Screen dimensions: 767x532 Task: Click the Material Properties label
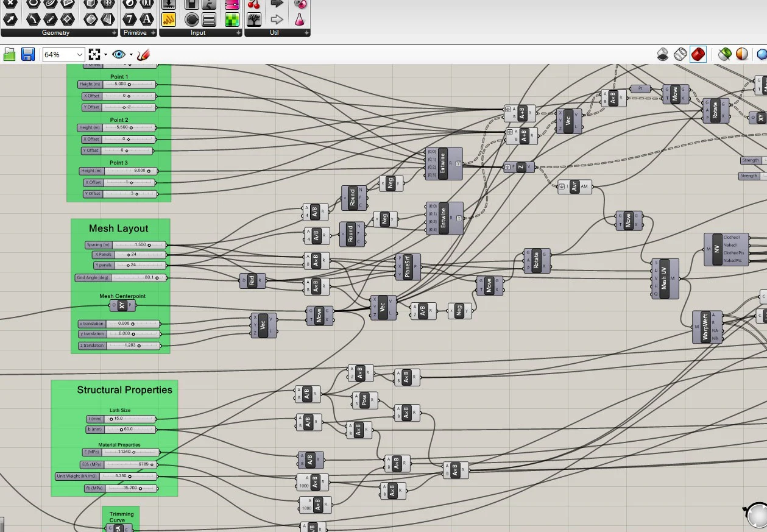pos(120,445)
